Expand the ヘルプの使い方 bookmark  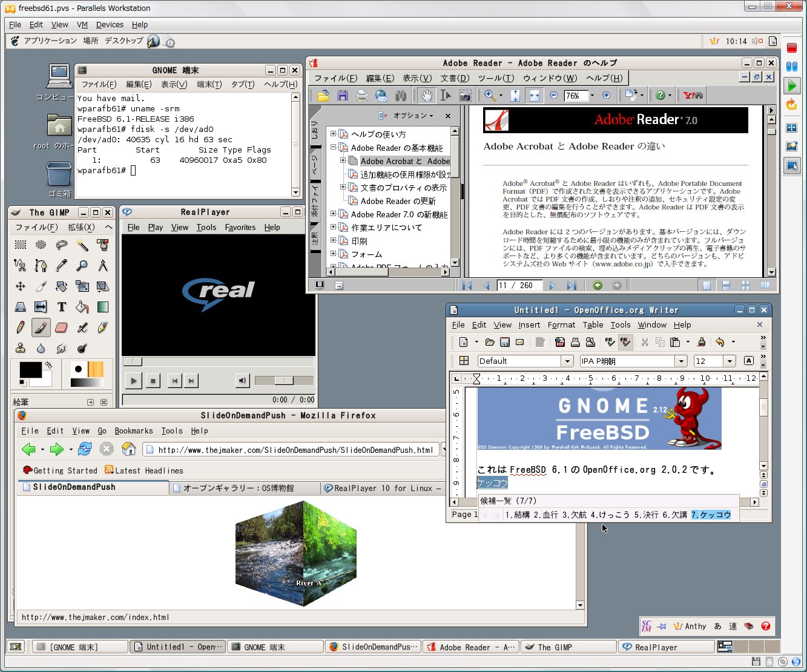coord(333,133)
